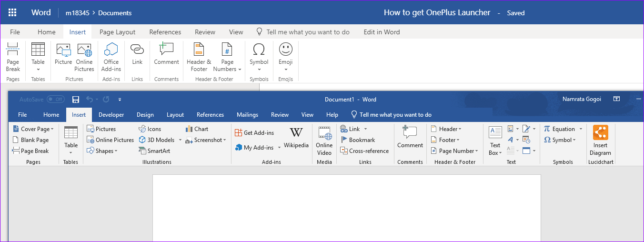Open Customize Quick Access Toolbar dropdown
The width and height of the screenshot is (644, 242).
click(x=120, y=100)
